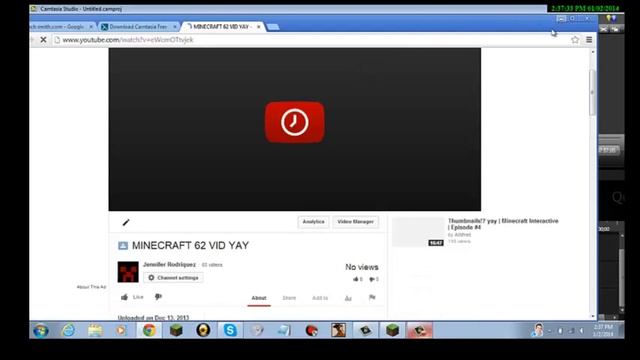Switch to the Google search tab
640x360 pixels.
tap(59, 27)
